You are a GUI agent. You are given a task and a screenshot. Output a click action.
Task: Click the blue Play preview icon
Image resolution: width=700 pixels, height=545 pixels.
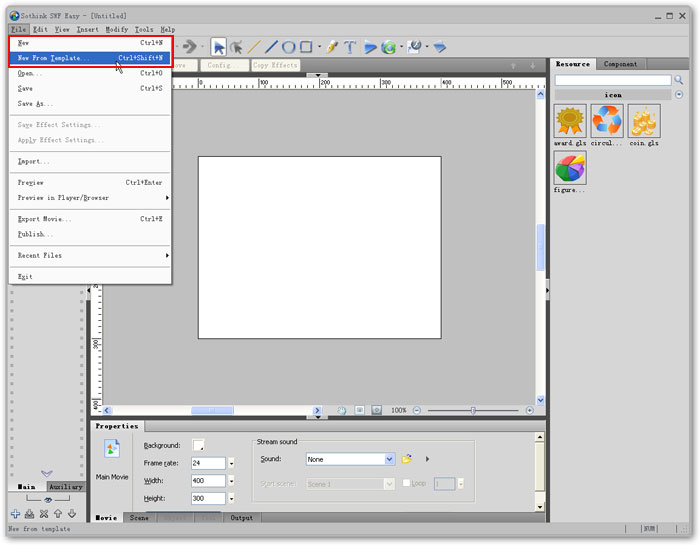(x=370, y=47)
